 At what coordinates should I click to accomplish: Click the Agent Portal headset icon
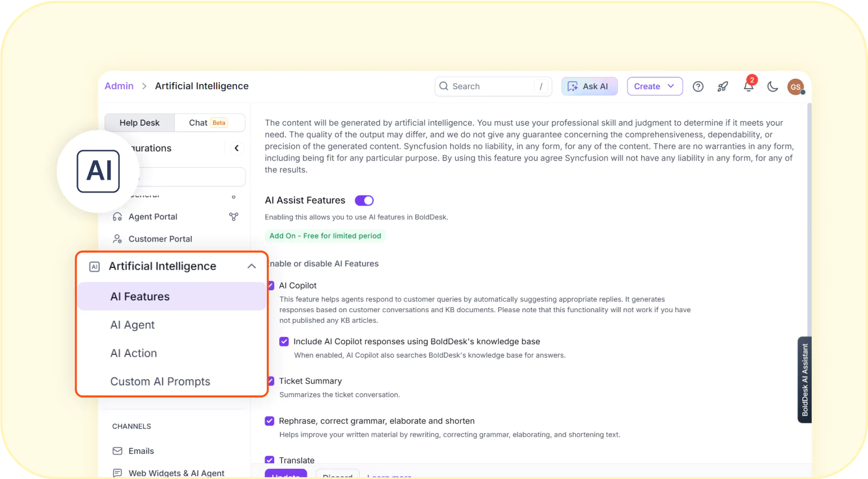117,217
